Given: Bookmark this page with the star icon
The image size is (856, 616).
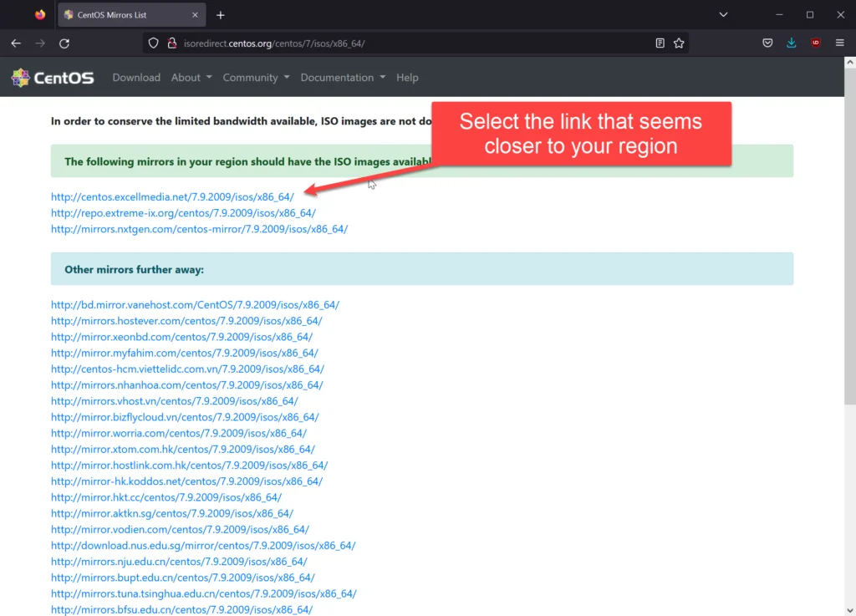Looking at the screenshot, I should click(679, 43).
